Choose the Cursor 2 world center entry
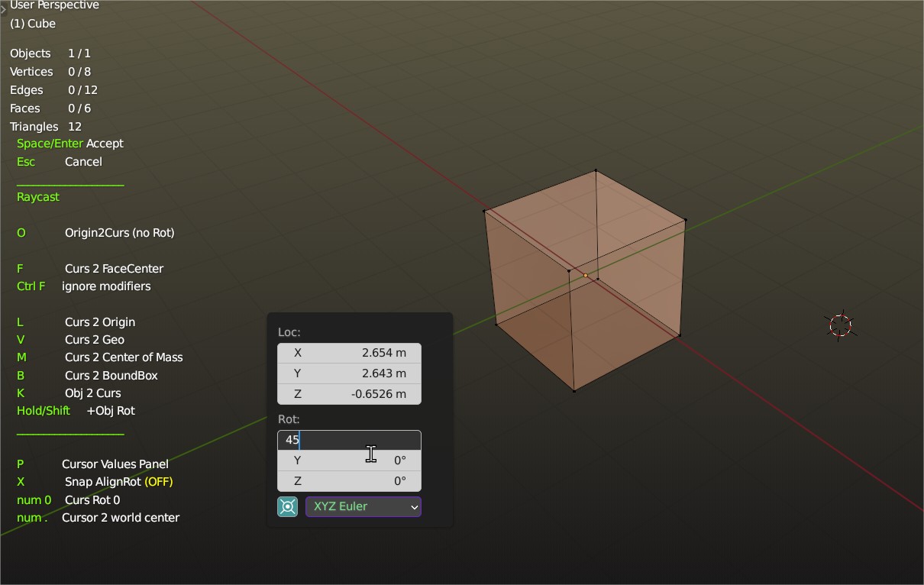 pyautogui.click(x=122, y=517)
